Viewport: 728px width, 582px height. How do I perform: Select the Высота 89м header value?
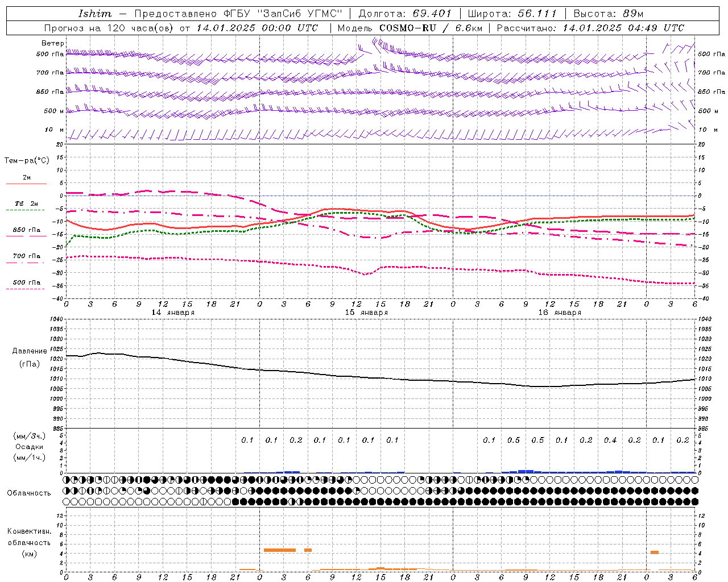tap(608, 14)
